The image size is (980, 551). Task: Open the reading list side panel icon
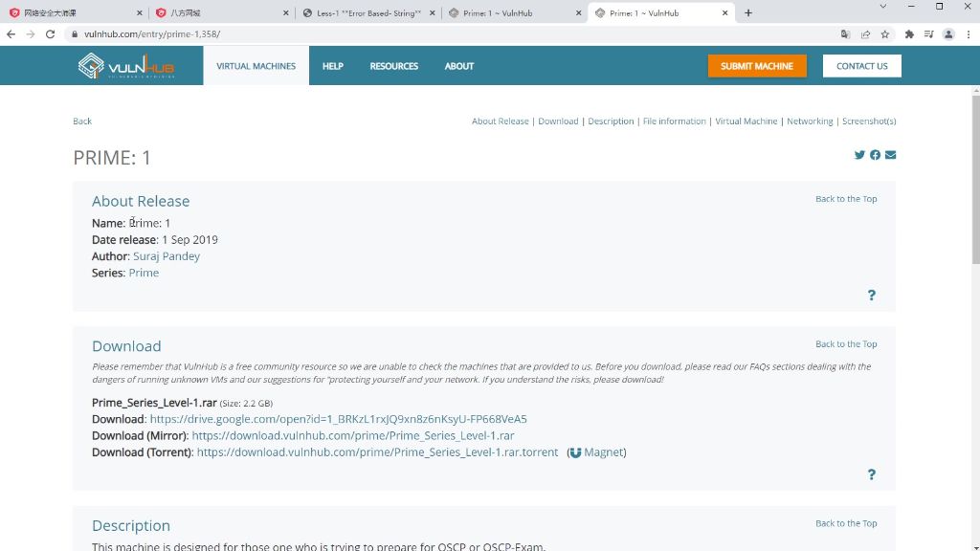[x=928, y=34]
